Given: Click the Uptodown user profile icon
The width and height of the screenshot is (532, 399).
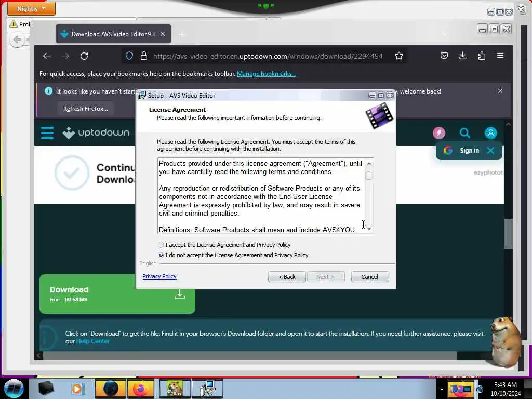Looking at the screenshot, I should pos(490,132).
